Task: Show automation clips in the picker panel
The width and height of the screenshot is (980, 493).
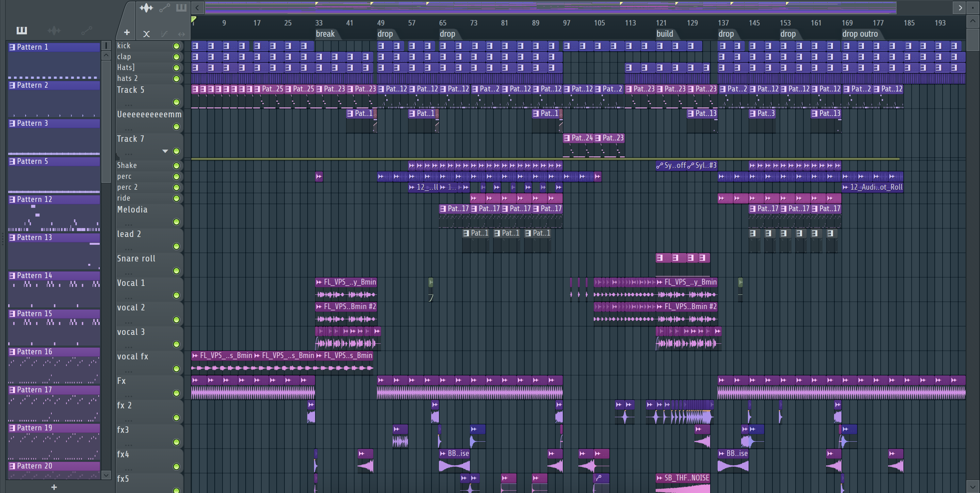Action: tap(87, 30)
